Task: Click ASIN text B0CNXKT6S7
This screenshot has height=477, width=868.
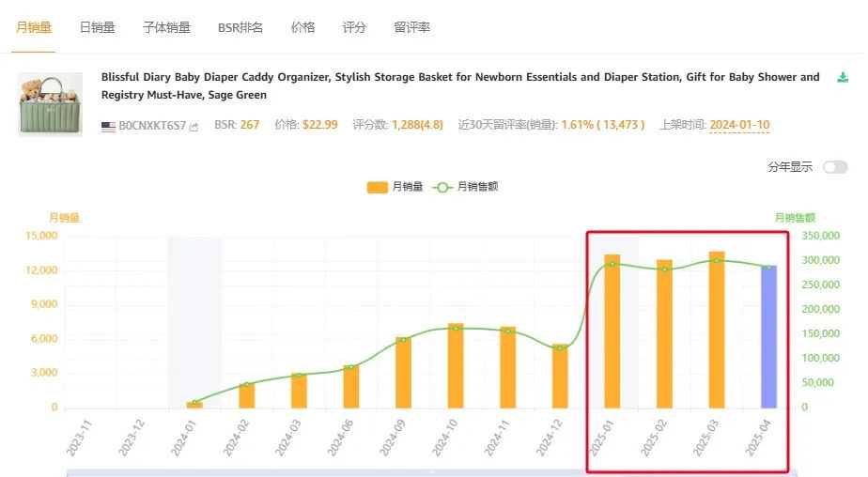Action: click(152, 126)
